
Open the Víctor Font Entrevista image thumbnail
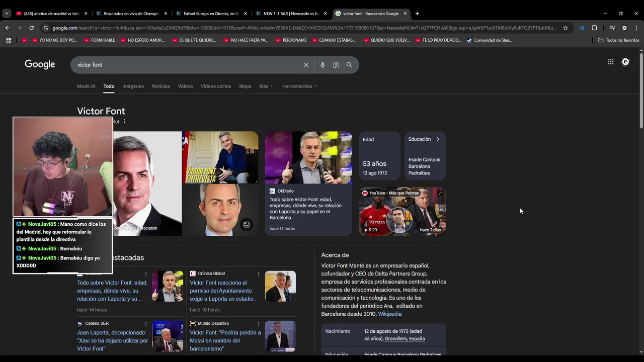pyautogui.click(x=220, y=157)
